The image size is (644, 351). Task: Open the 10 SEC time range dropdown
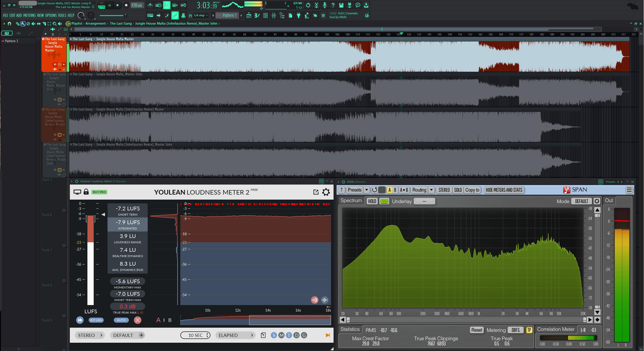click(x=195, y=335)
